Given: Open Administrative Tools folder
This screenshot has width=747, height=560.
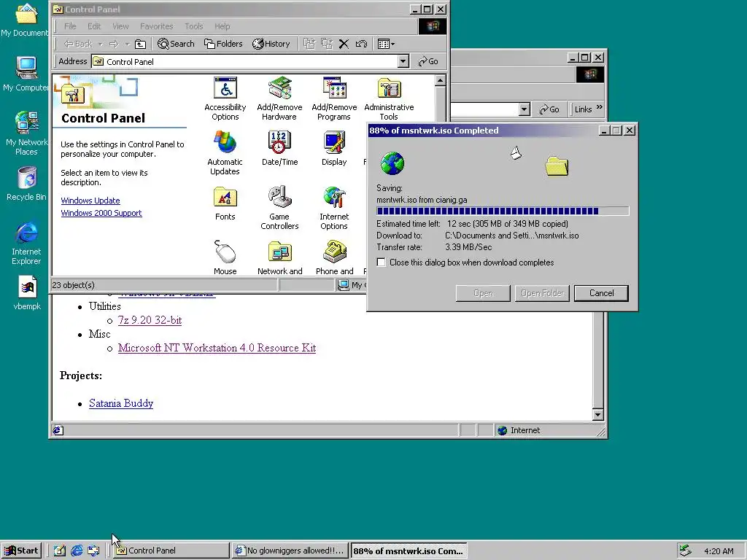Looking at the screenshot, I should 389,98.
